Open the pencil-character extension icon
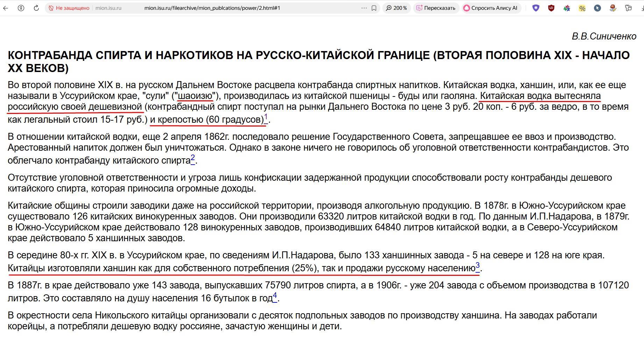Screen dimensions: 644x337 [x=613, y=8]
